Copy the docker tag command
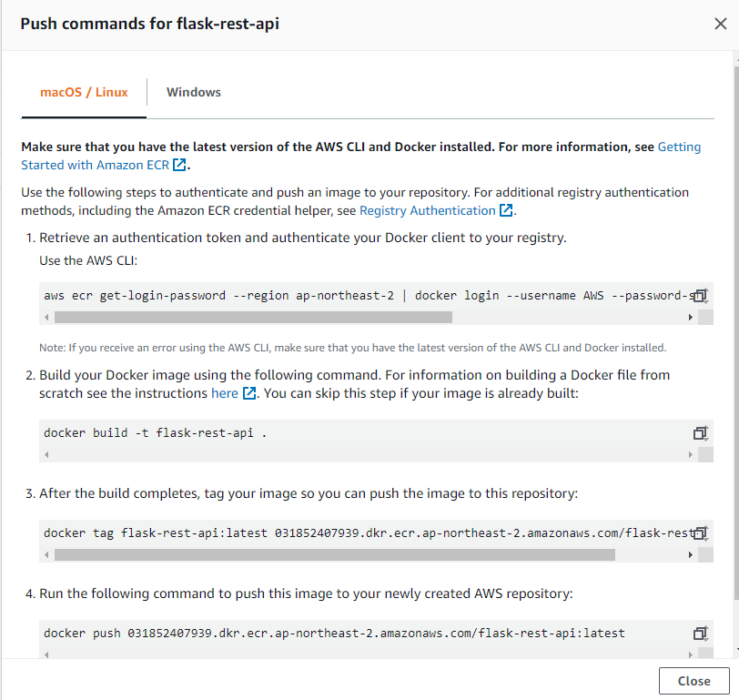739x700 pixels. tap(700, 533)
